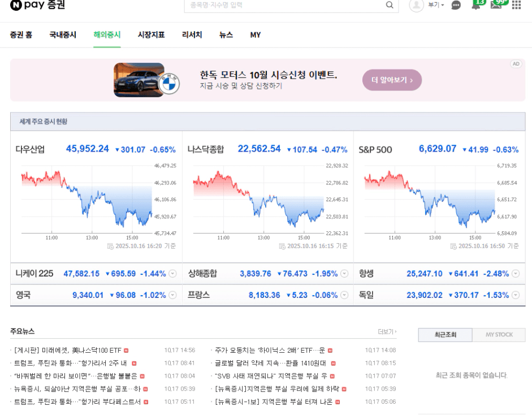Screen dimensions: 532x415
Task: Expand the 영국 index row arrow
Action: (x=173, y=295)
